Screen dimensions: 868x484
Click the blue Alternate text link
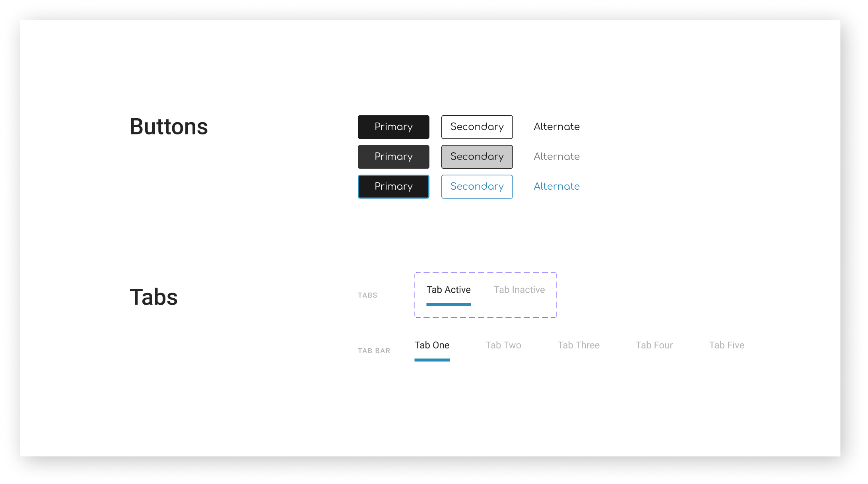pyautogui.click(x=556, y=187)
